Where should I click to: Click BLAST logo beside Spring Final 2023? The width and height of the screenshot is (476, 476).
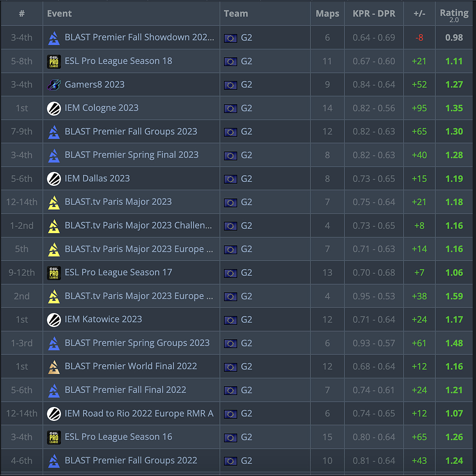pyautogui.click(x=54, y=156)
